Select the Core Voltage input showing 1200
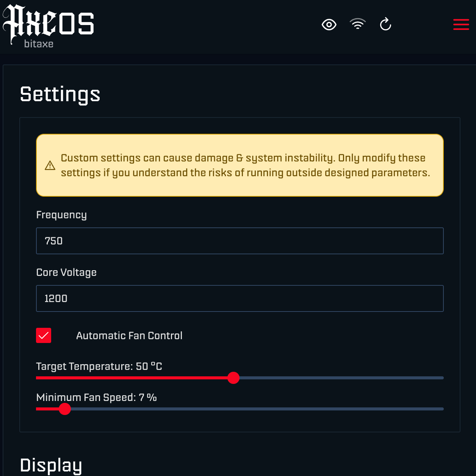 pyautogui.click(x=240, y=298)
